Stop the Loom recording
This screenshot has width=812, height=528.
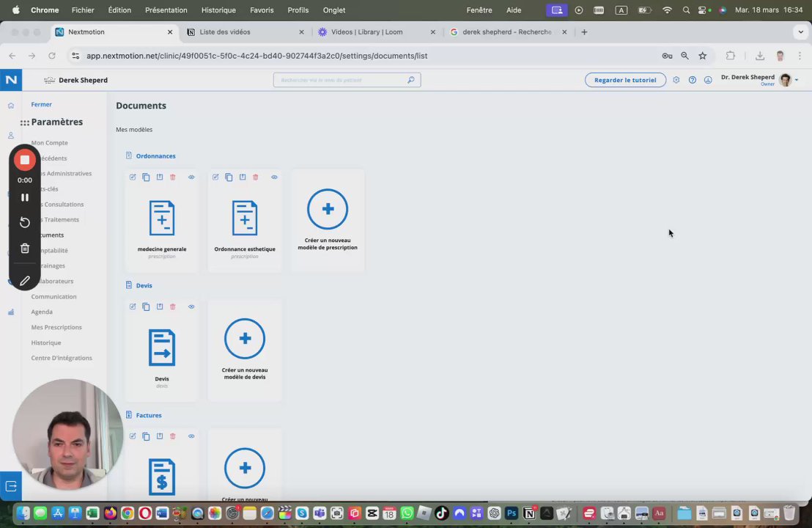coord(24,160)
